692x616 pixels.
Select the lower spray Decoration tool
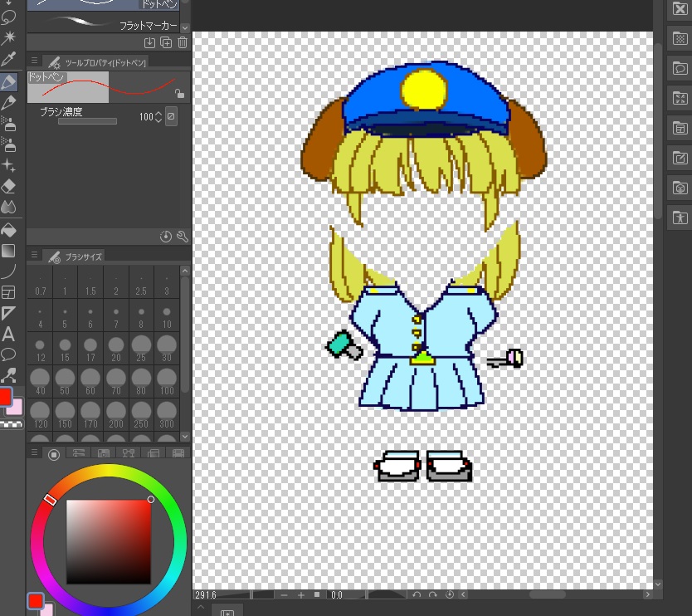tap(9, 144)
